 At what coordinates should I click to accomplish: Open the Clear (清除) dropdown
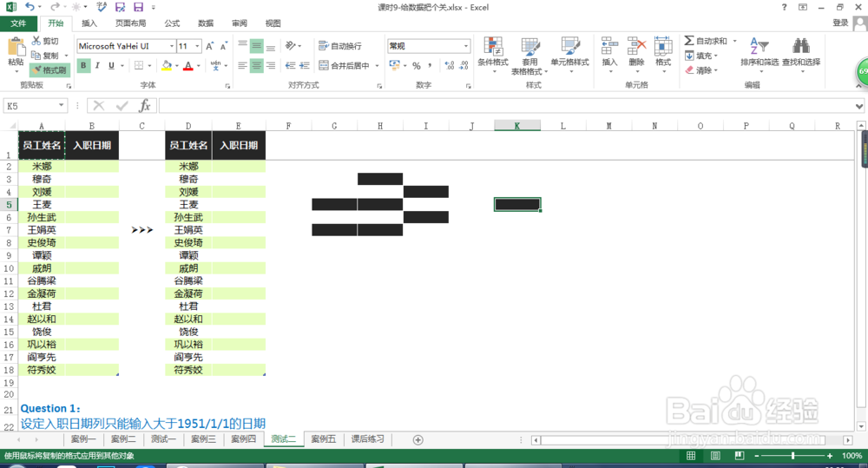(701, 70)
